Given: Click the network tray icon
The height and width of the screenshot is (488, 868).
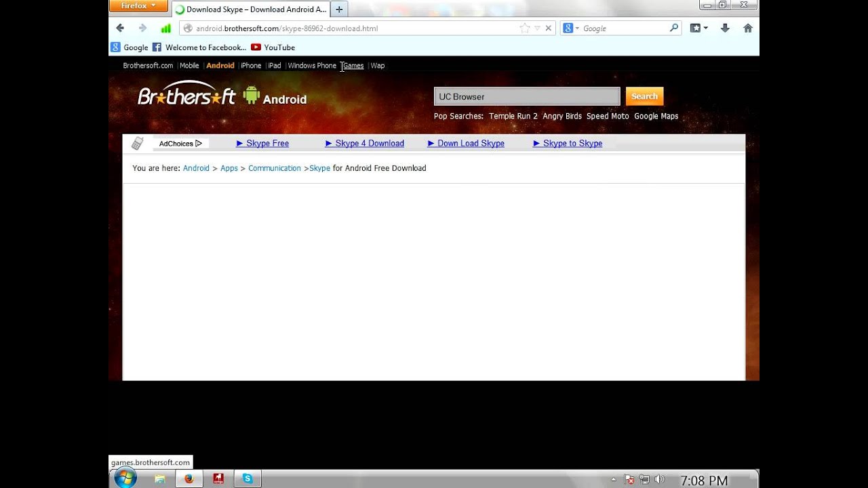Looking at the screenshot, I should pyautogui.click(x=644, y=480).
